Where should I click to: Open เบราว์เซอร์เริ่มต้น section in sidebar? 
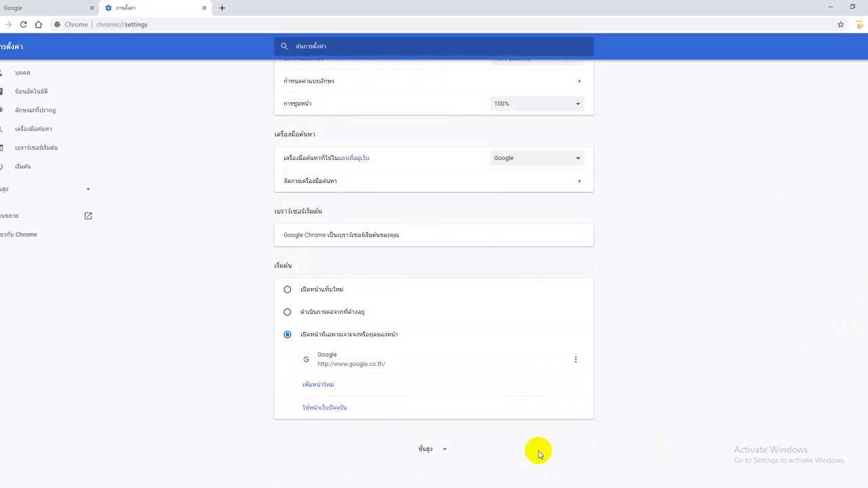(x=36, y=147)
